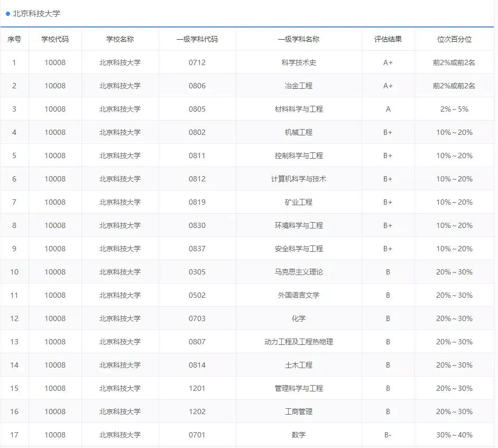Click discipline code 0802

tap(197, 132)
